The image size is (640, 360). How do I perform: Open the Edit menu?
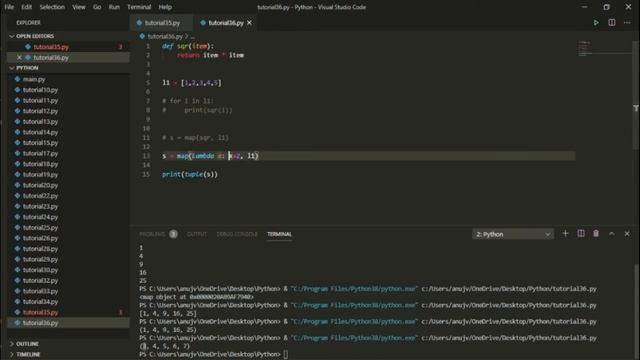pos(27,7)
